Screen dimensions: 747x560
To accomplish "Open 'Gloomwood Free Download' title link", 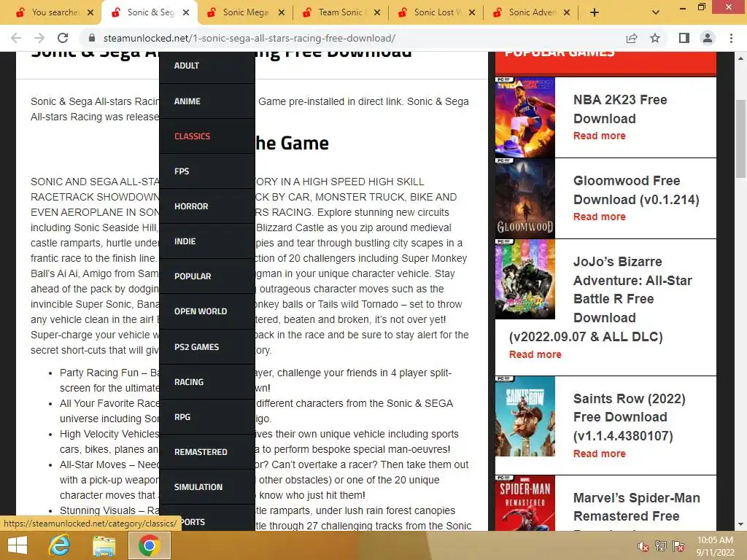I will (636, 190).
